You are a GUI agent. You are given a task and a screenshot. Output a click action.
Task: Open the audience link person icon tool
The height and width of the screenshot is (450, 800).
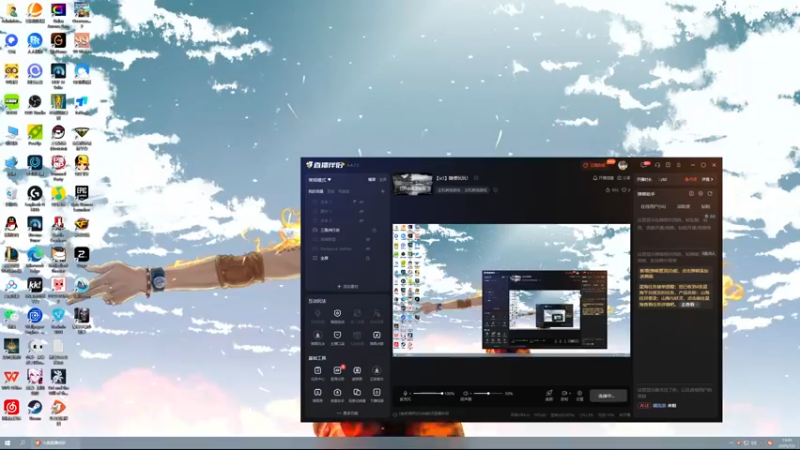pyautogui.click(x=377, y=315)
